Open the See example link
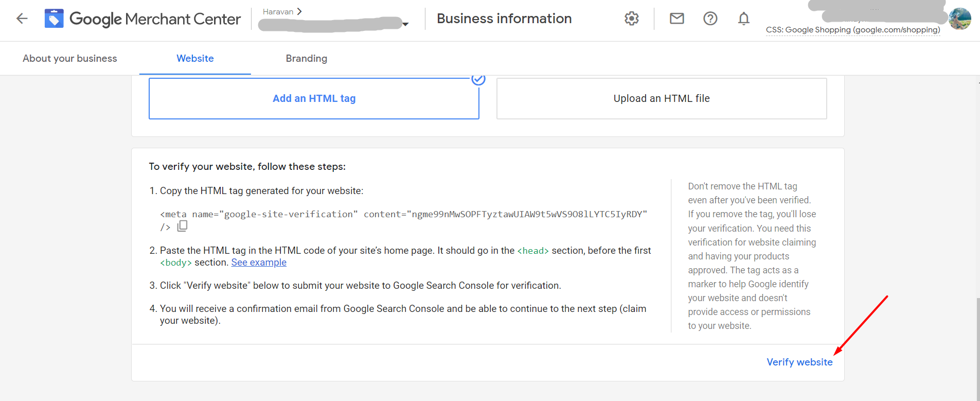Image resolution: width=980 pixels, height=401 pixels. [259, 263]
